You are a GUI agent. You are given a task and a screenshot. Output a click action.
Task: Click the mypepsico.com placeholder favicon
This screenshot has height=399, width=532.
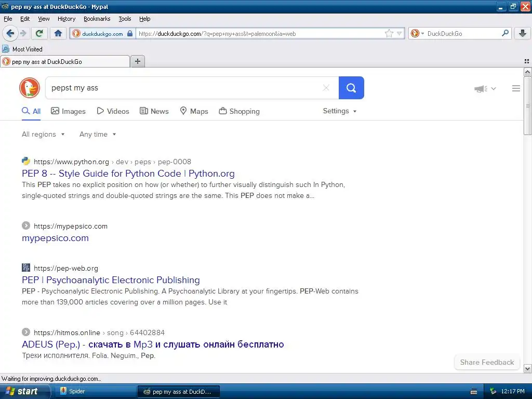point(26,225)
